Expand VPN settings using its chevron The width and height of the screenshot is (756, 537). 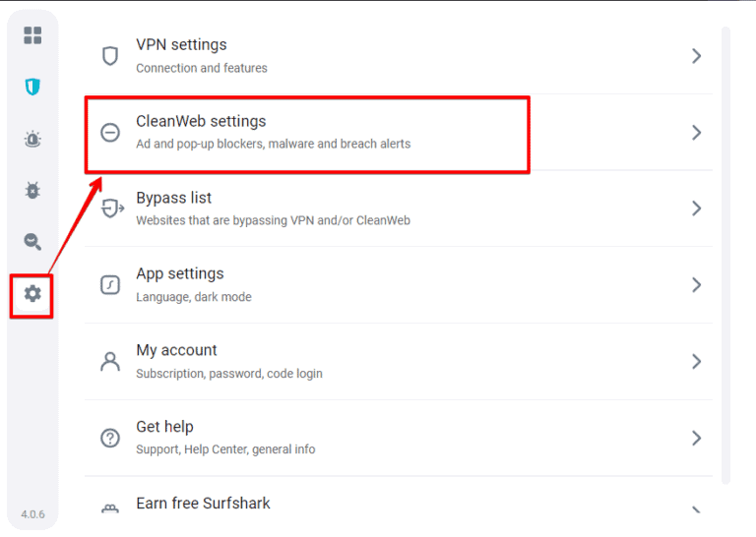[696, 56]
